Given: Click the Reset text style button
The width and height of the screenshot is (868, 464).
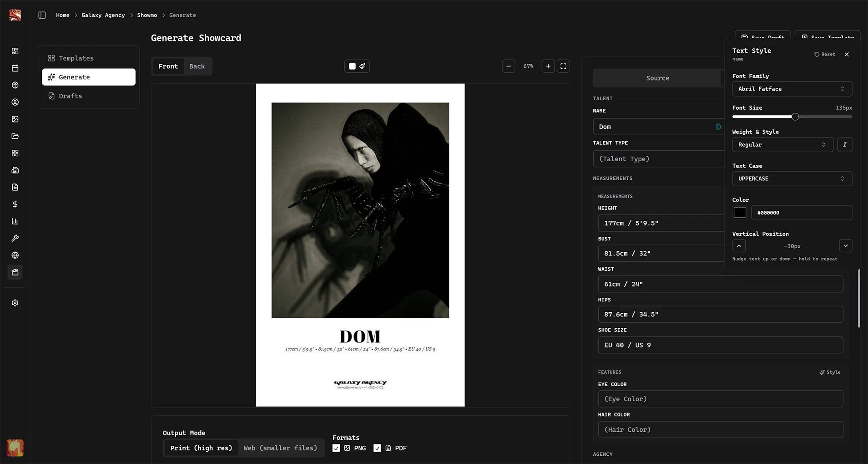Looking at the screenshot, I should coord(825,54).
